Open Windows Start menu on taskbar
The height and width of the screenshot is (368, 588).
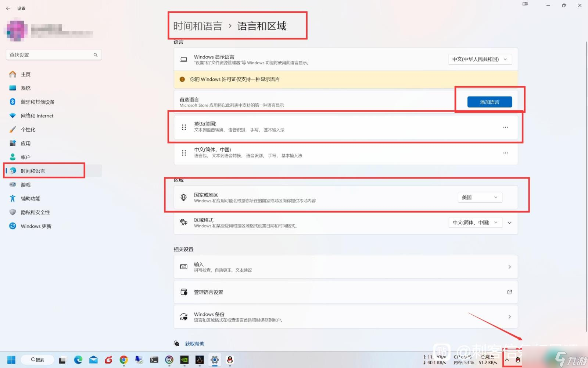click(11, 360)
